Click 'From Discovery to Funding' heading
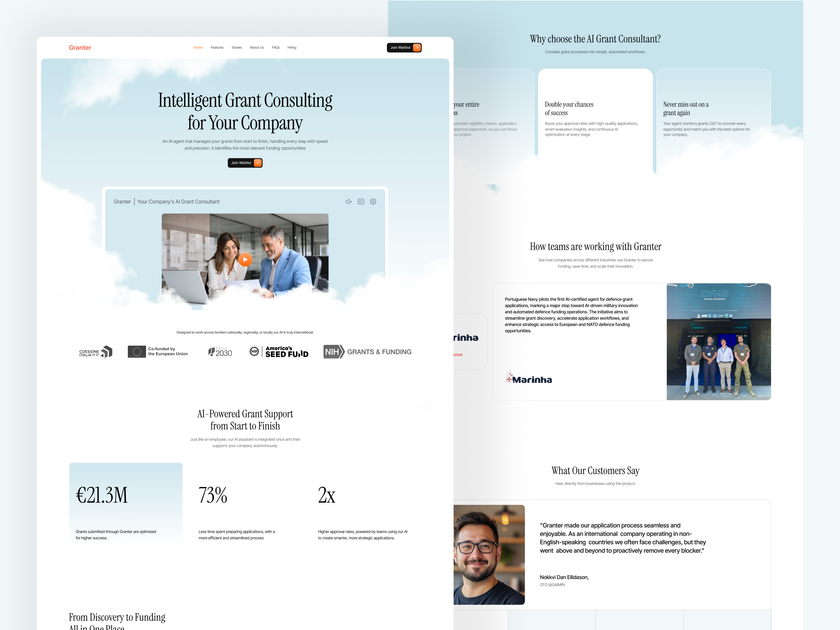The width and height of the screenshot is (840, 630). point(117,617)
